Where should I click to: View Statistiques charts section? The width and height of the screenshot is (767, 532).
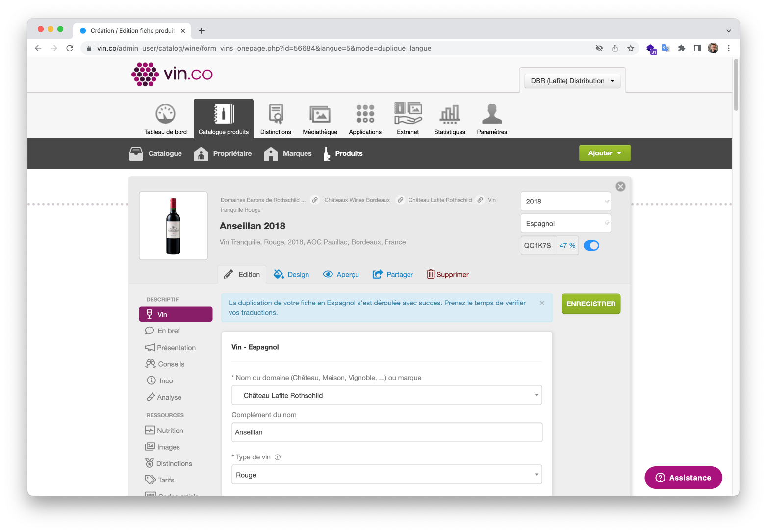click(x=450, y=119)
